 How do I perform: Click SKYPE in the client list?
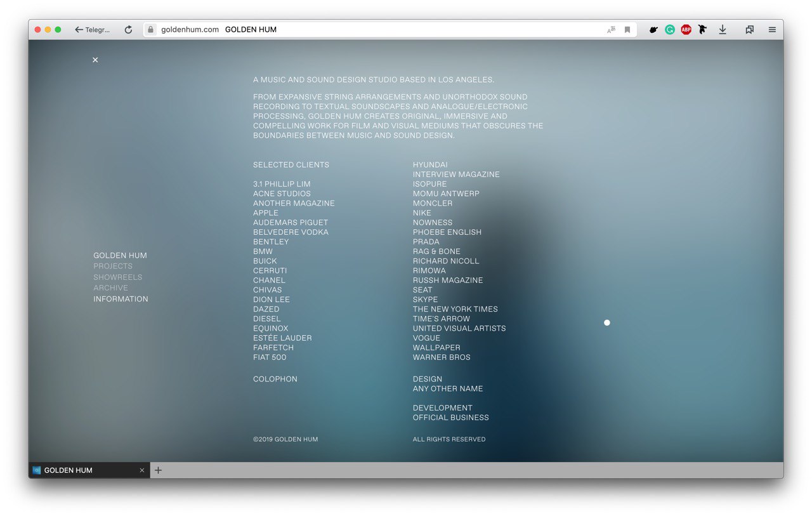[x=426, y=300]
